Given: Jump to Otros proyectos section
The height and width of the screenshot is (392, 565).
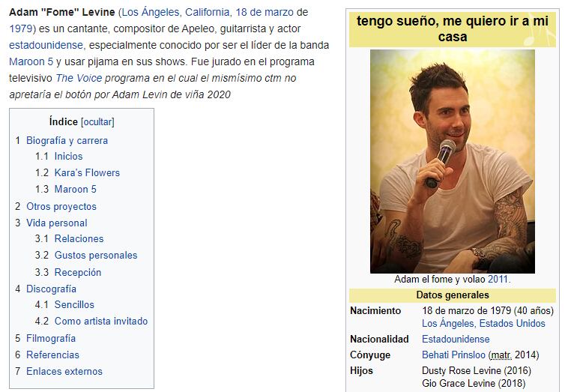Looking at the screenshot, I should coord(61,206).
